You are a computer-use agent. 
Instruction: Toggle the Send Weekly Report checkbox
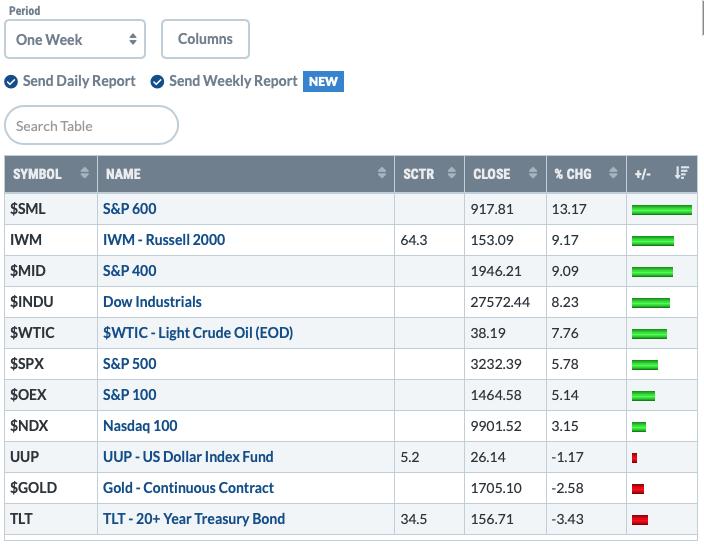click(157, 82)
